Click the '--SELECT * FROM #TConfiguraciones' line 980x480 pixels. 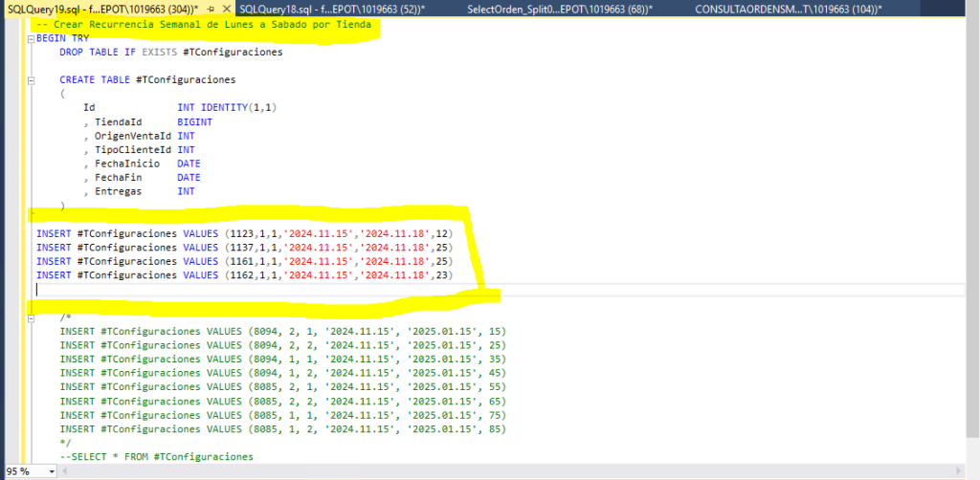(x=157, y=457)
